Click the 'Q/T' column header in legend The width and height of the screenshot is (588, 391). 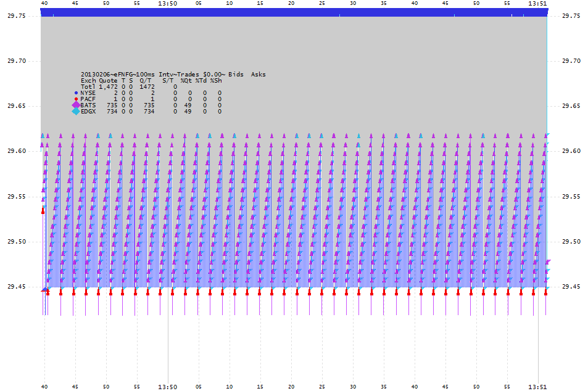point(146,81)
